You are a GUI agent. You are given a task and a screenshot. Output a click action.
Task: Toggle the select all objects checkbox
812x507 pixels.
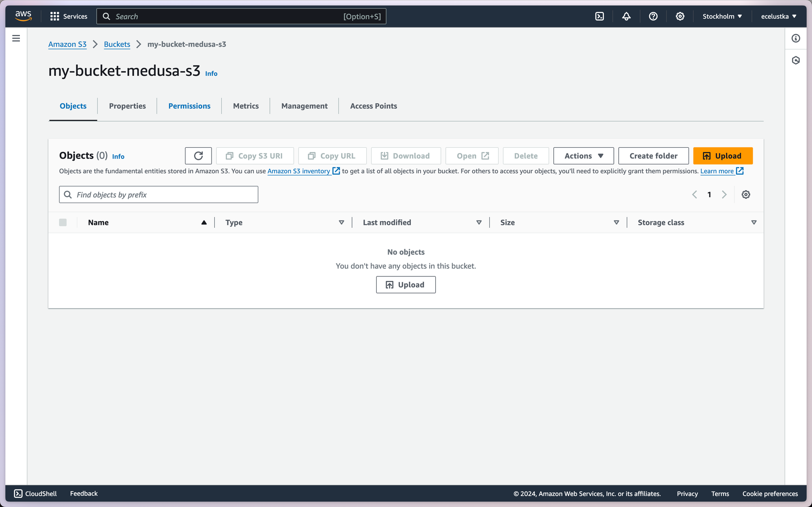tap(63, 222)
